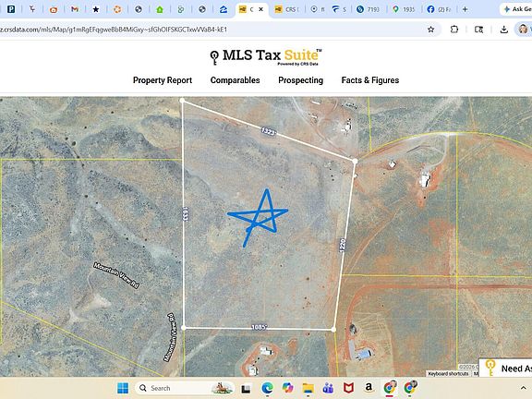Open the pinned star bookmark tab
Viewport: 532px width, 399px height.
tap(96, 9)
